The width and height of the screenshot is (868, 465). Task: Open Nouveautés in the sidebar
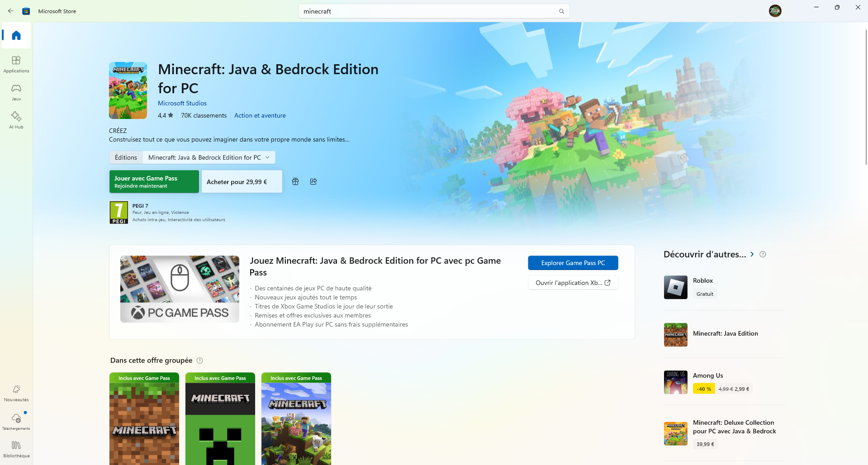[x=16, y=393]
